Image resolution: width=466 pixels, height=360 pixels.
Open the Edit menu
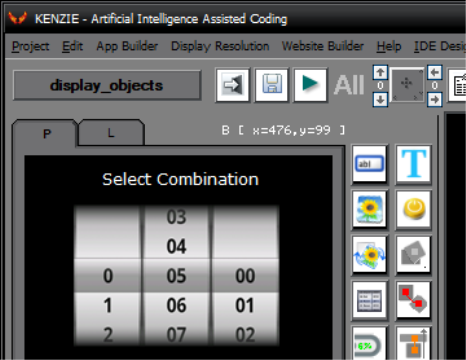pos(72,46)
